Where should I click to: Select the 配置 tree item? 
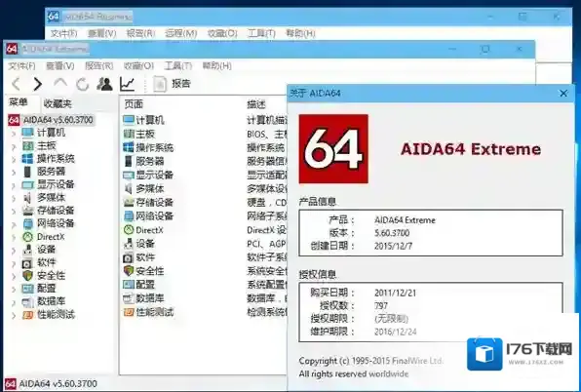(x=47, y=289)
